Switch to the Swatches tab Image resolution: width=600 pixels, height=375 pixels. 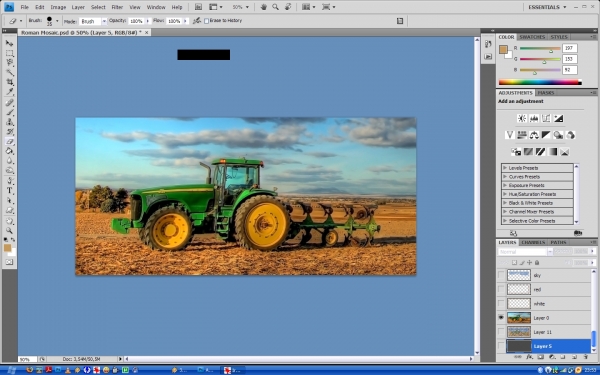(532, 37)
